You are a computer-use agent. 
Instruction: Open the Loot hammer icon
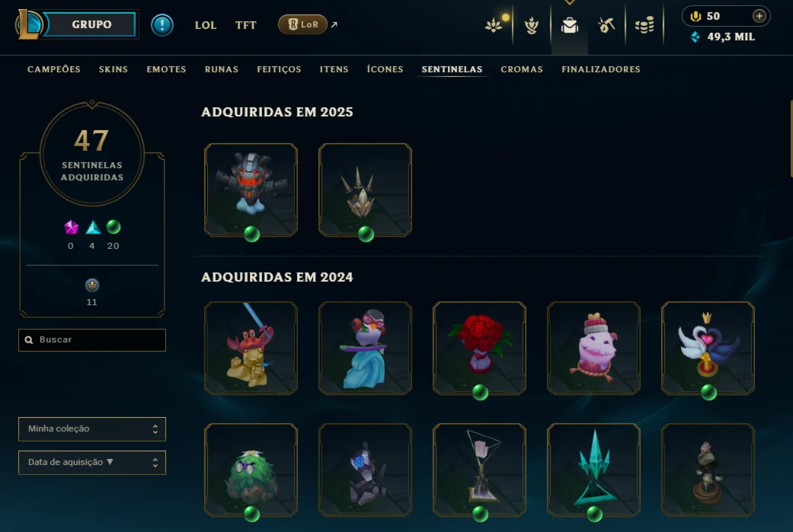click(606, 25)
